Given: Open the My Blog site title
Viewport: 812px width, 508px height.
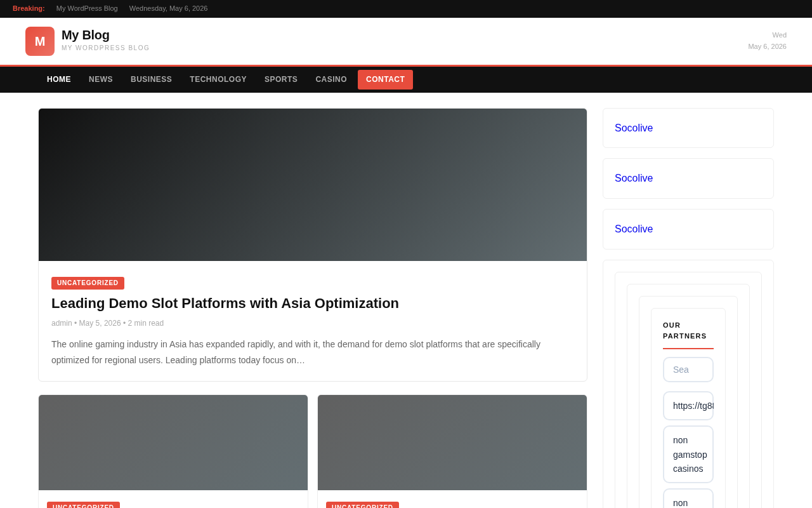Looking at the screenshot, I should pos(86,35).
